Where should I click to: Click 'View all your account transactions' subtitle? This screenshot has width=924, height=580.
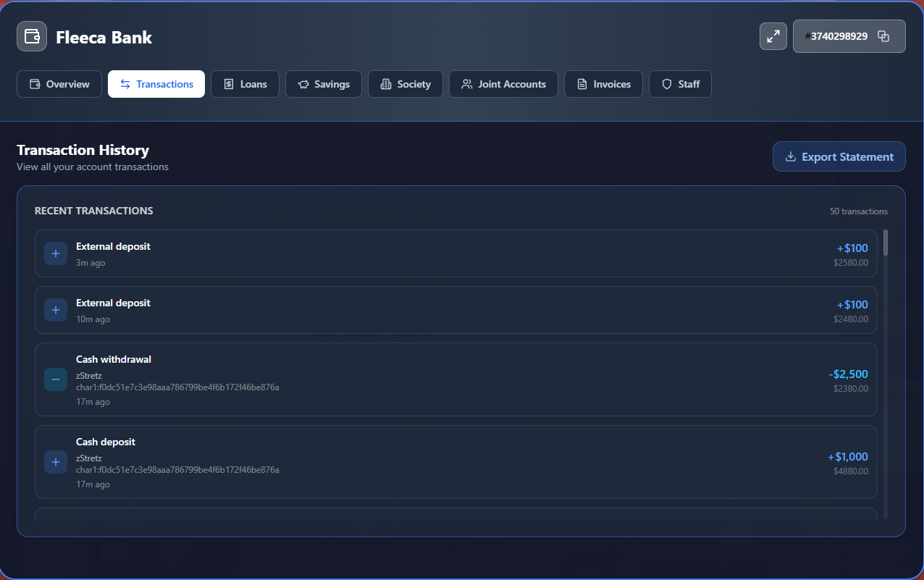click(93, 167)
